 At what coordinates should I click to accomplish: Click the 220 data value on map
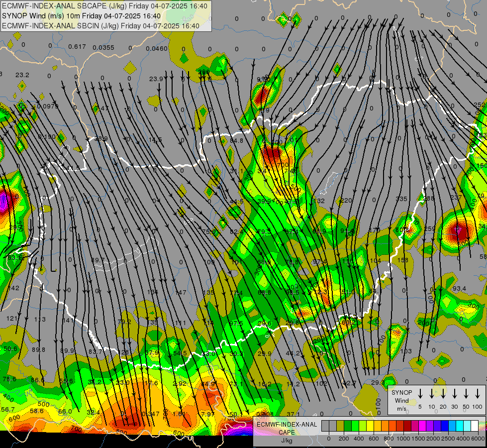[346, 200]
